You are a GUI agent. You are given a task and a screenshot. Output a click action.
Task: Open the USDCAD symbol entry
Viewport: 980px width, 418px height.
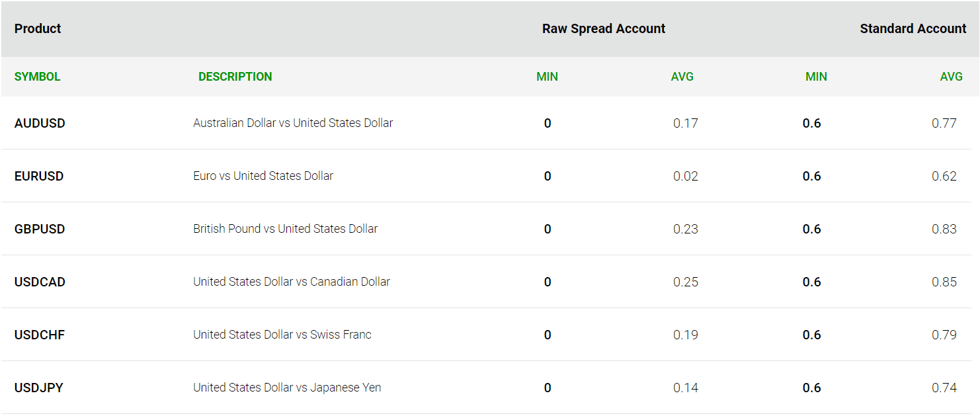40,282
